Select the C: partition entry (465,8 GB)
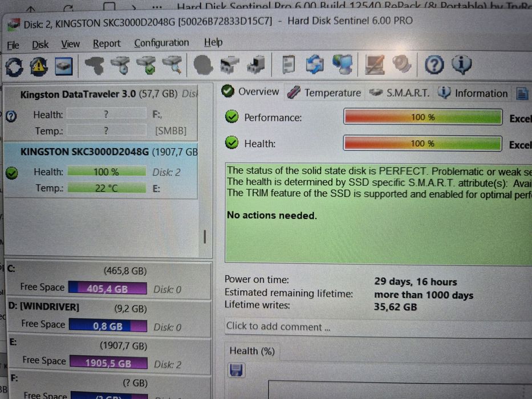Viewport: 532px width, 399px height. click(x=109, y=280)
